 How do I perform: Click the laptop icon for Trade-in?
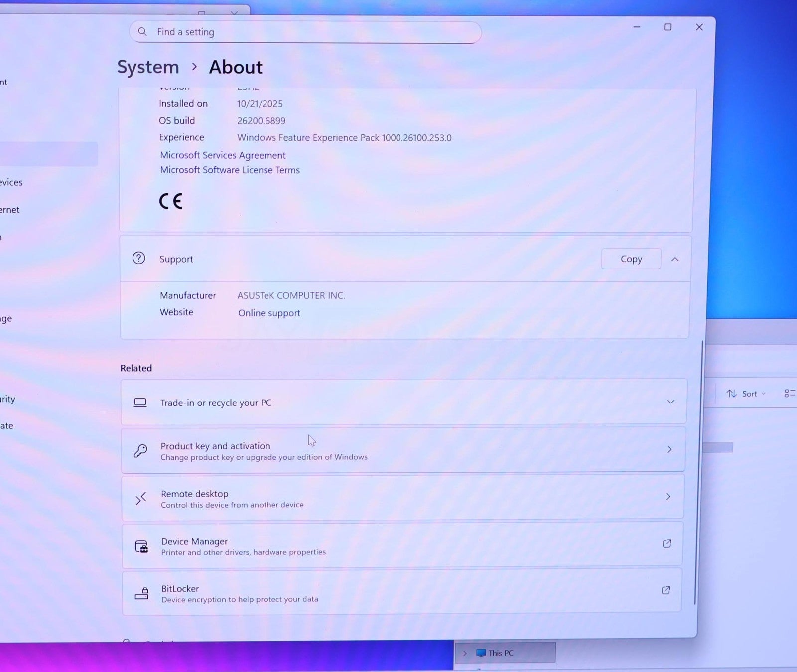140,403
